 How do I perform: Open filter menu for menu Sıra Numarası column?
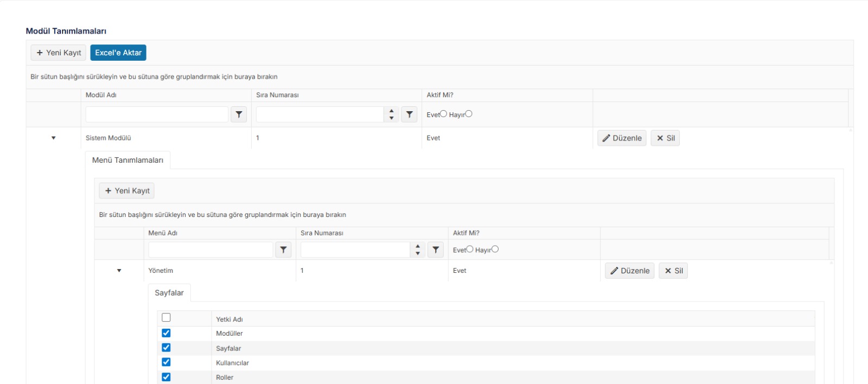pyautogui.click(x=436, y=249)
